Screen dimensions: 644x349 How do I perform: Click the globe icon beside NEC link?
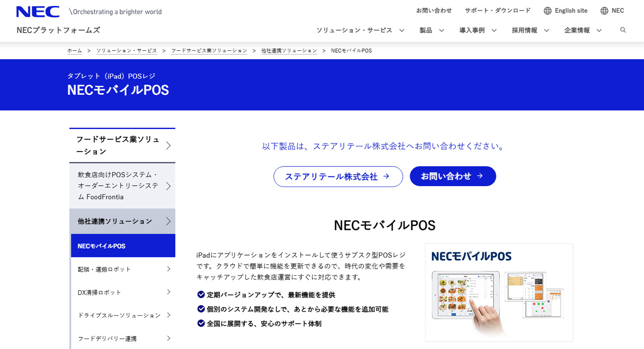(x=604, y=11)
